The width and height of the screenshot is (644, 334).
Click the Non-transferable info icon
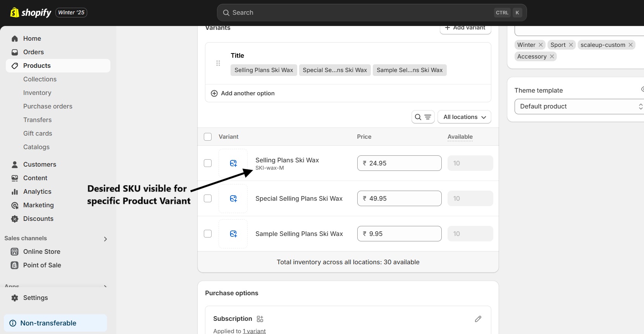(x=13, y=323)
